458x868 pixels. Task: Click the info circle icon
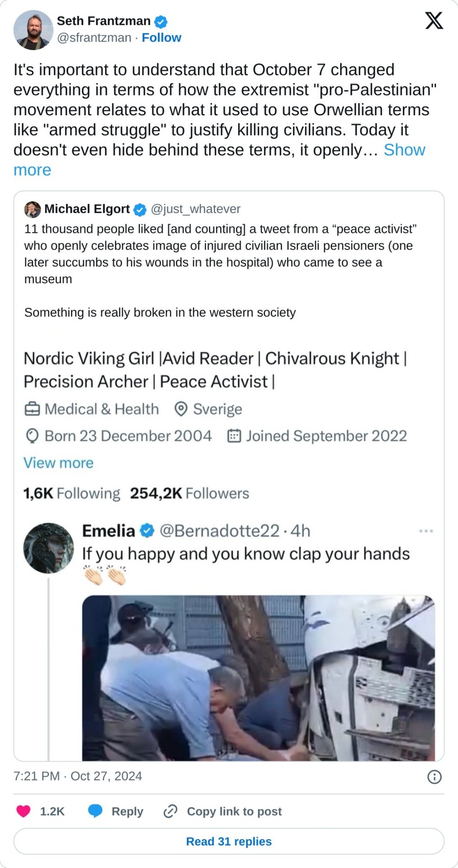point(434,777)
